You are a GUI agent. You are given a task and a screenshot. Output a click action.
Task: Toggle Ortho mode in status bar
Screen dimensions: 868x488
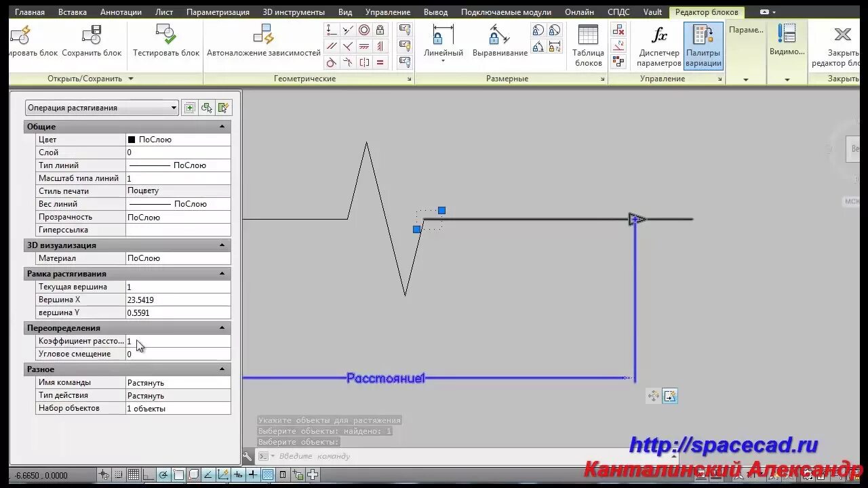(149, 475)
